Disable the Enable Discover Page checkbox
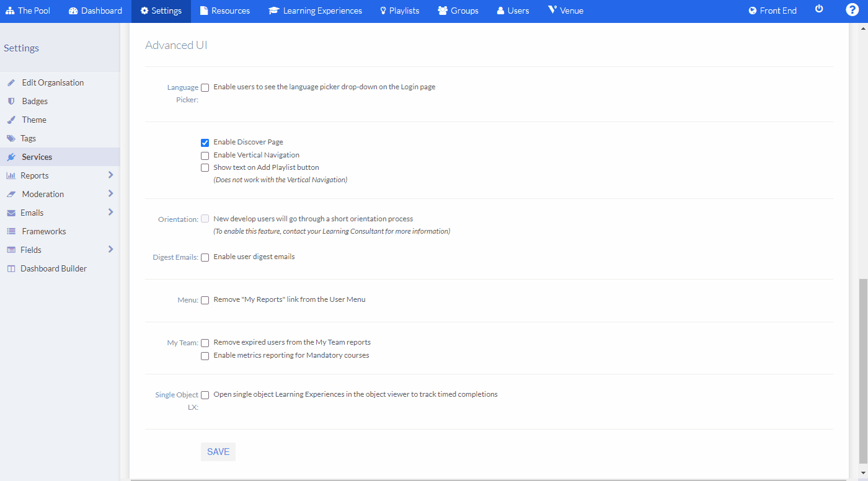 coord(205,142)
